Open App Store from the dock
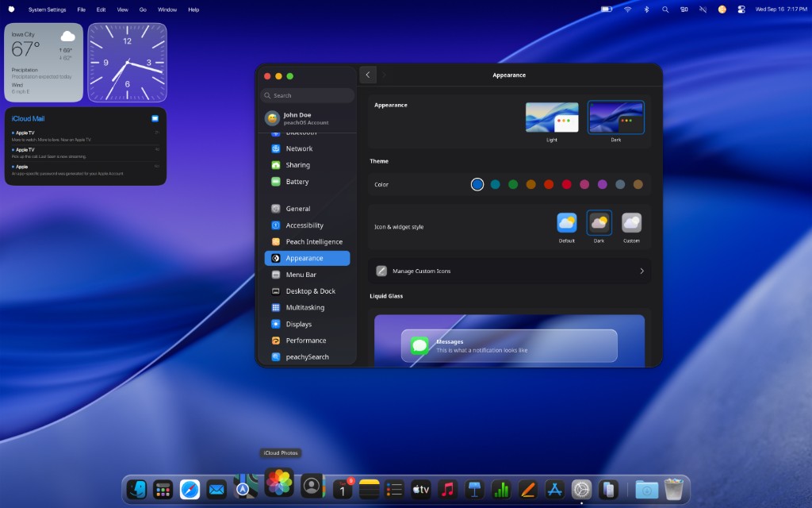Image resolution: width=812 pixels, height=508 pixels. coord(554,489)
